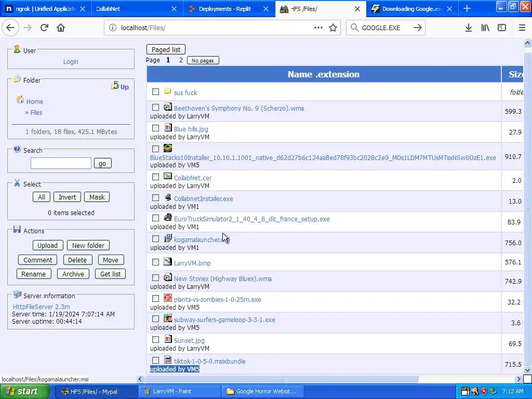Click the tiktok msixbundle file icon

168,360
